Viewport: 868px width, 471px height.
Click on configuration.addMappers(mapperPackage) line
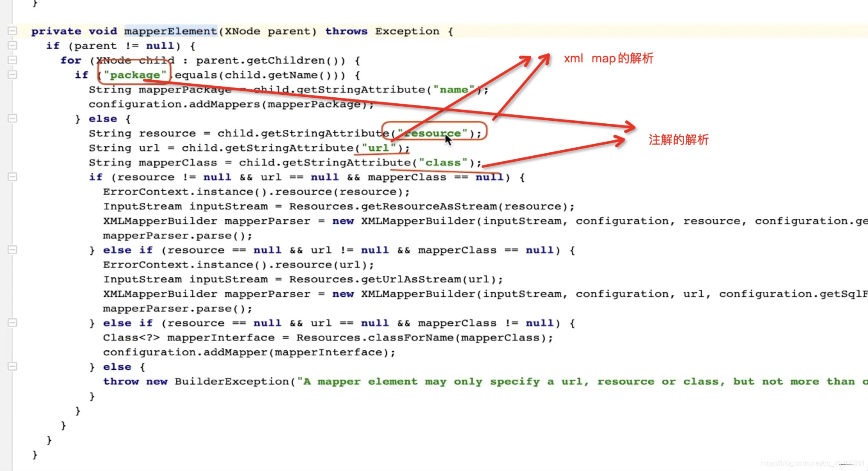[x=232, y=104]
